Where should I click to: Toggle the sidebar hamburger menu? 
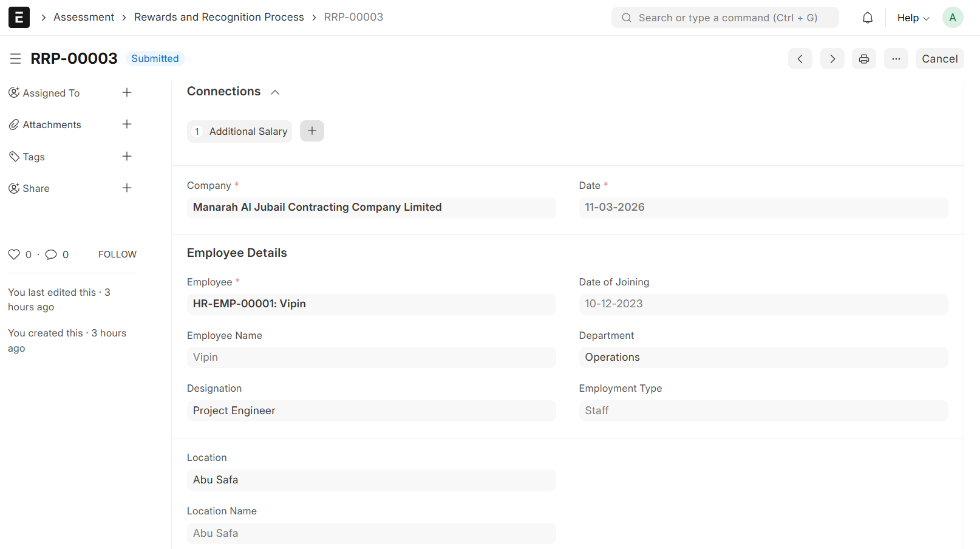tap(16, 58)
